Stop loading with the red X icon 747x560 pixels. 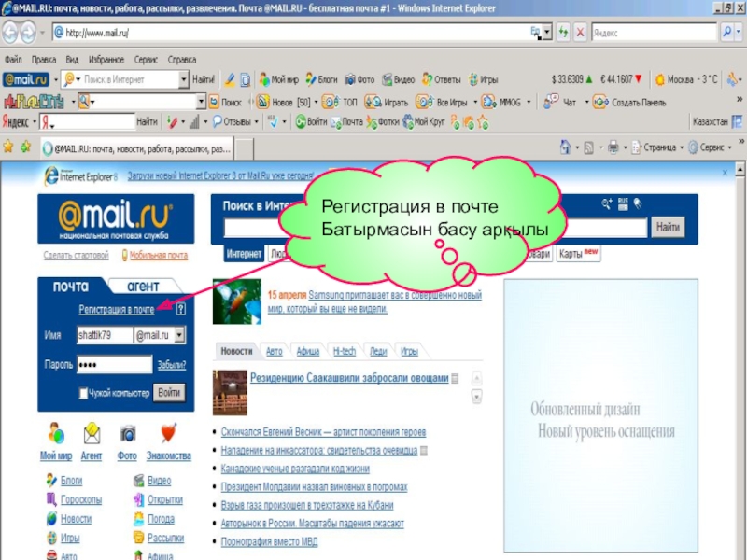(580, 33)
